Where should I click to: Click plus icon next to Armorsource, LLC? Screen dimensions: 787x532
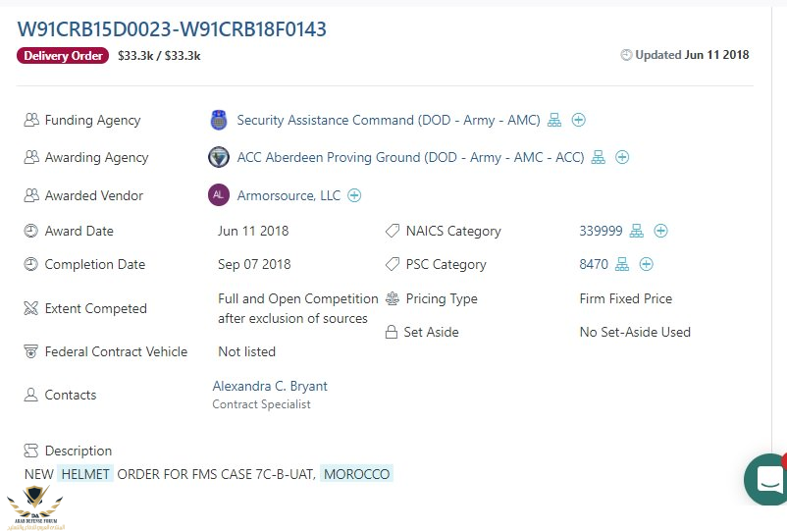(354, 195)
